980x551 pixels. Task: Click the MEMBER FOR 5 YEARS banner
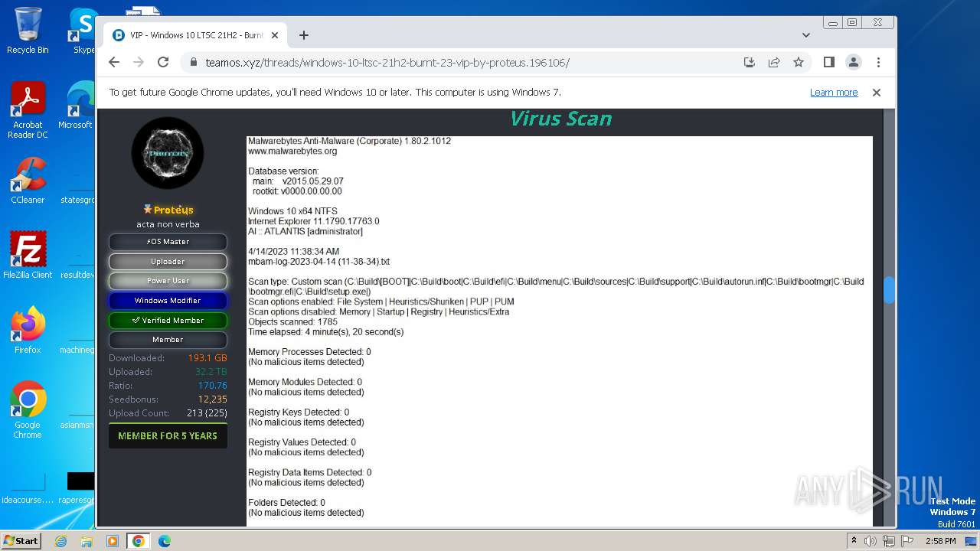click(x=168, y=436)
